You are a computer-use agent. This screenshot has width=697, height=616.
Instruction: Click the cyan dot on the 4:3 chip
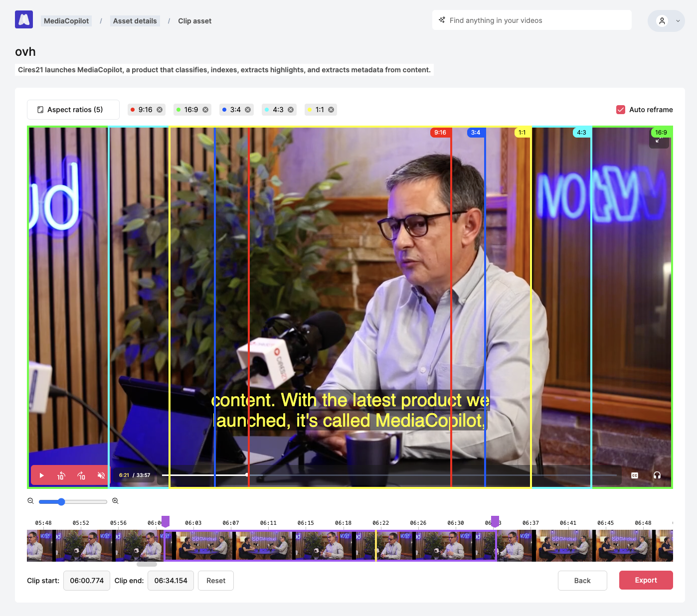click(x=267, y=110)
